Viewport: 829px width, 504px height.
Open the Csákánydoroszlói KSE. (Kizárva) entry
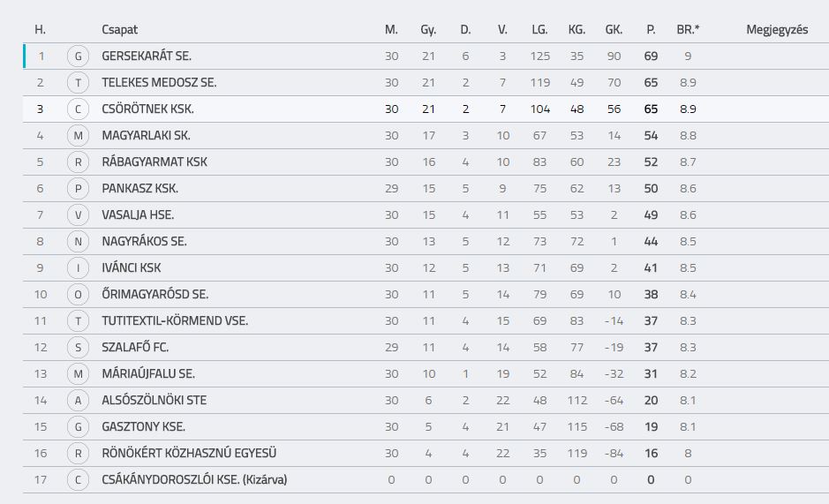(x=194, y=479)
